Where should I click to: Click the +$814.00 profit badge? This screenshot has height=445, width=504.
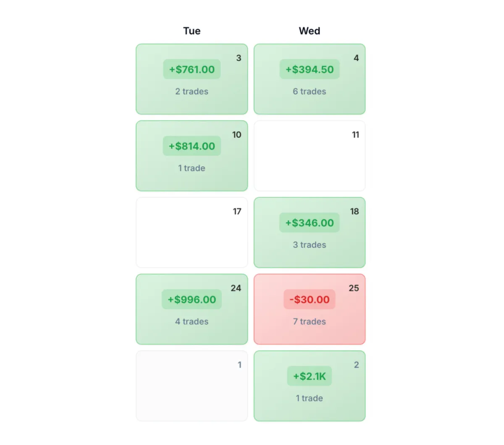click(192, 146)
